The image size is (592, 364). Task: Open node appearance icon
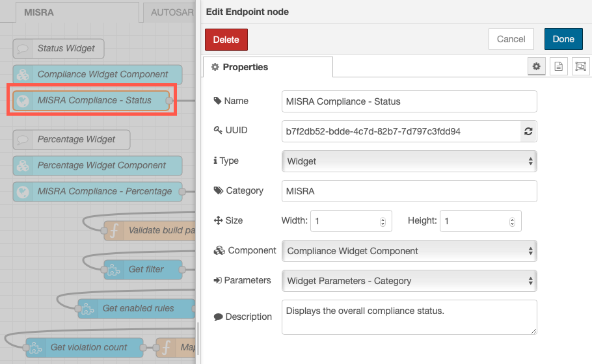point(581,67)
